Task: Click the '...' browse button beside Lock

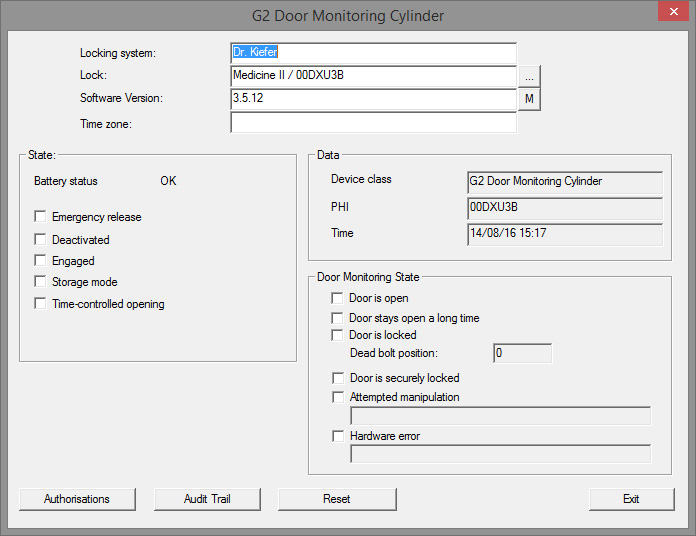Action: pos(529,76)
